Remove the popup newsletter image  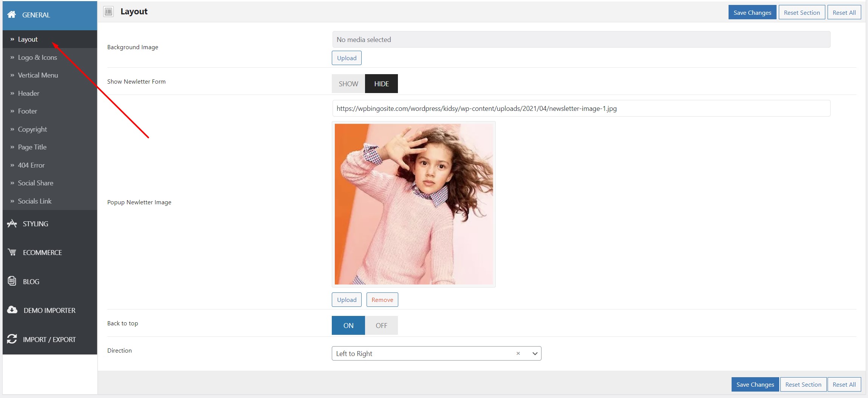point(382,300)
